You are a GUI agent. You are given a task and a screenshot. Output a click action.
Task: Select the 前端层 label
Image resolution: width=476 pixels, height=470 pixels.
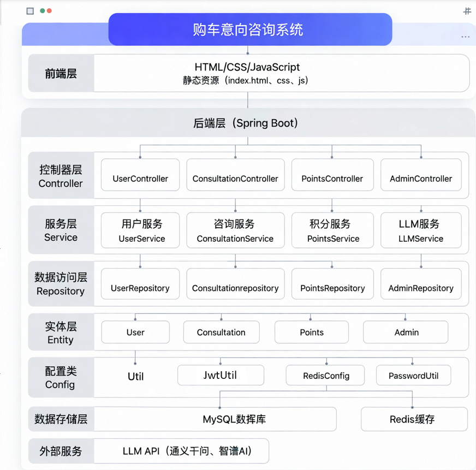pos(61,74)
